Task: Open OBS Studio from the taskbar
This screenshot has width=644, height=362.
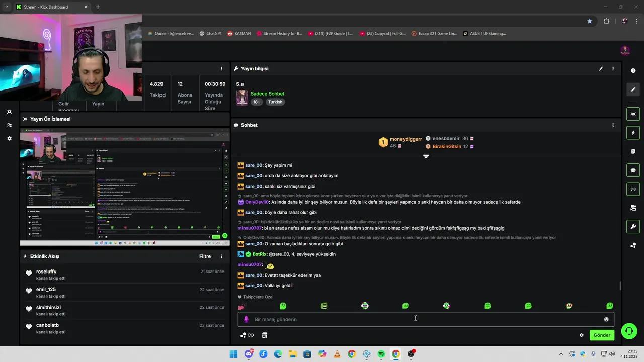Action: click(411, 354)
